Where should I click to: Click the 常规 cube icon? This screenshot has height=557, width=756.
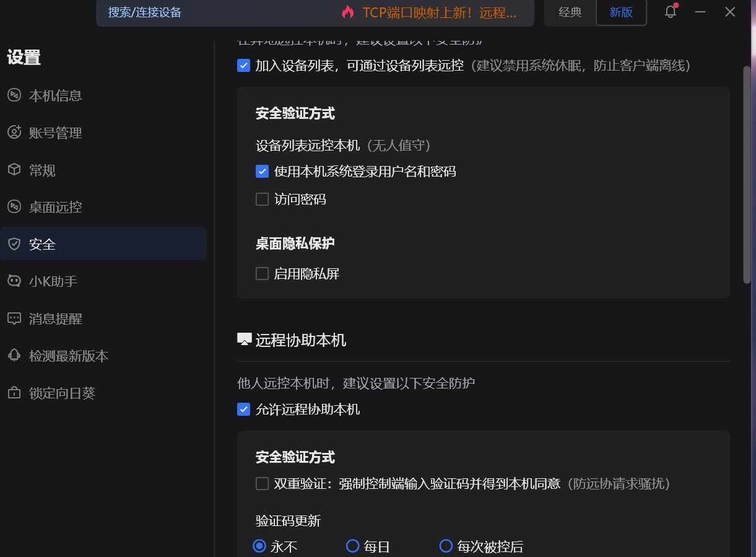point(14,170)
